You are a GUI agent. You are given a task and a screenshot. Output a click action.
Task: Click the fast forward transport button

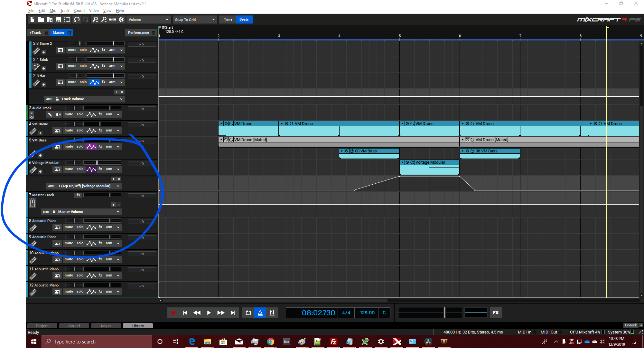221,313
